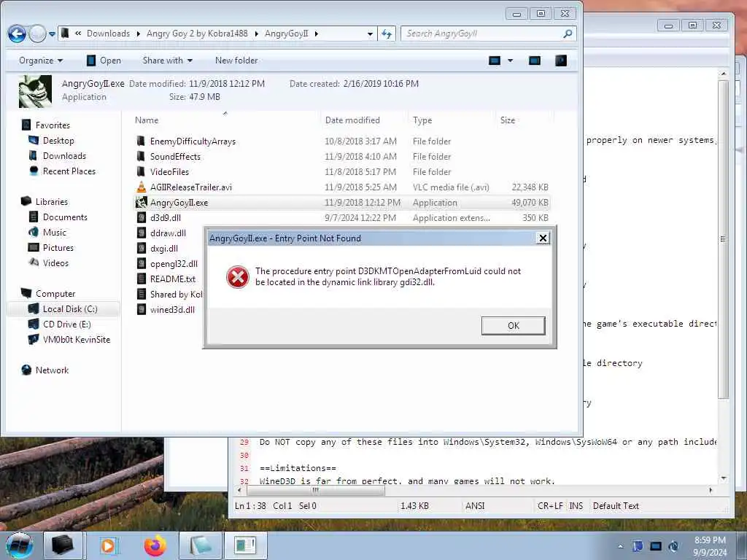Show hidden tray icons arrow
The height and width of the screenshot is (560, 747).
point(620,546)
